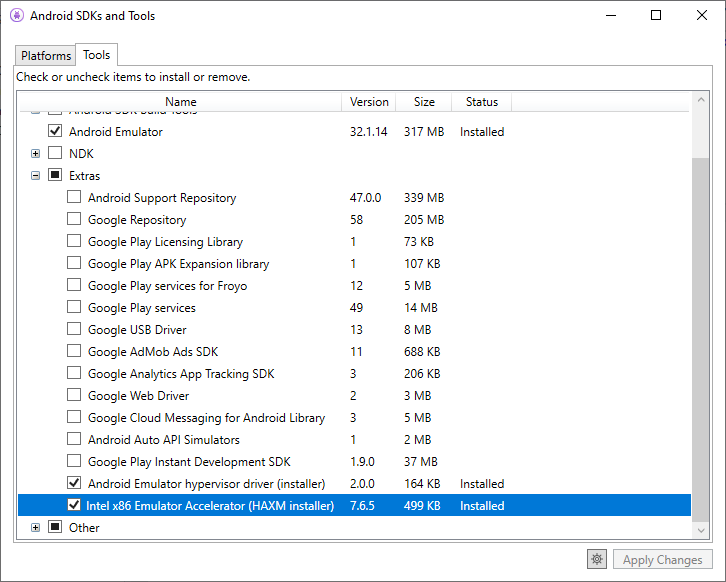726x582 pixels.
Task: Select Android Emulator hypervisor driver label
Action: [207, 484]
